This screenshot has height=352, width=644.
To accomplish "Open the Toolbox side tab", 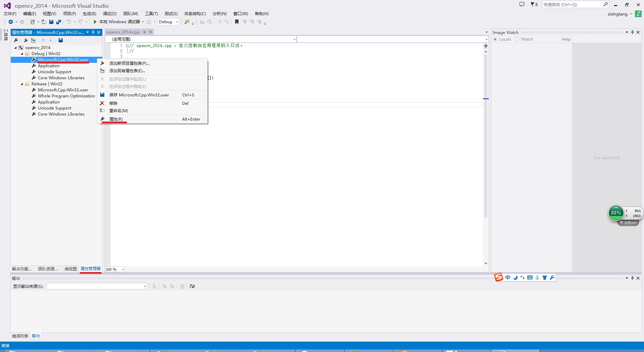I will pyautogui.click(x=6, y=35).
